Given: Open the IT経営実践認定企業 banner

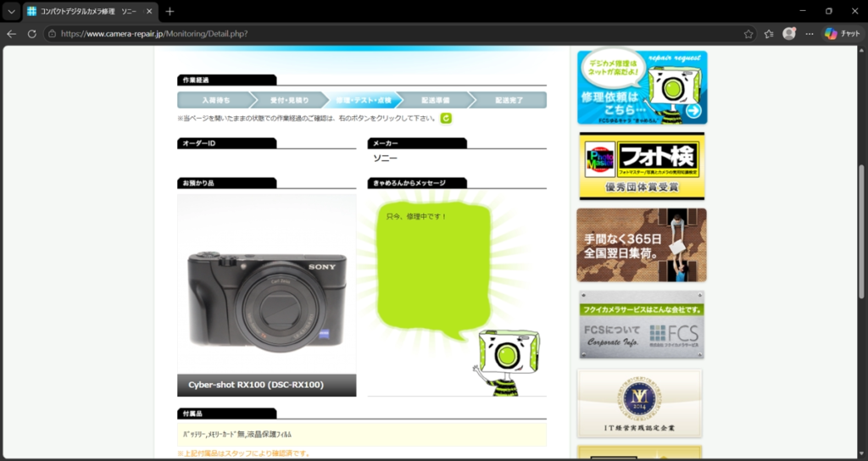Looking at the screenshot, I should pos(639,403).
